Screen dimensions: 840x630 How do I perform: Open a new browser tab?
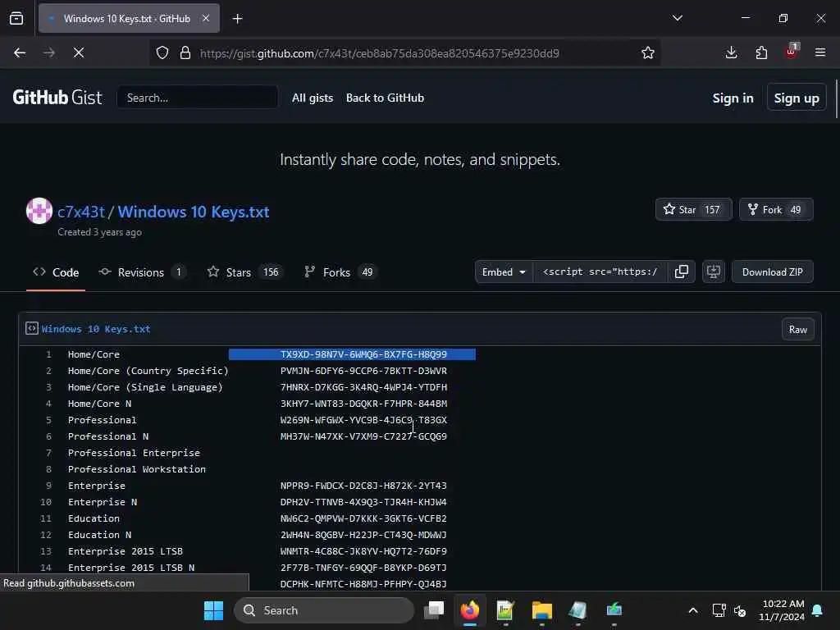click(x=237, y=19)
